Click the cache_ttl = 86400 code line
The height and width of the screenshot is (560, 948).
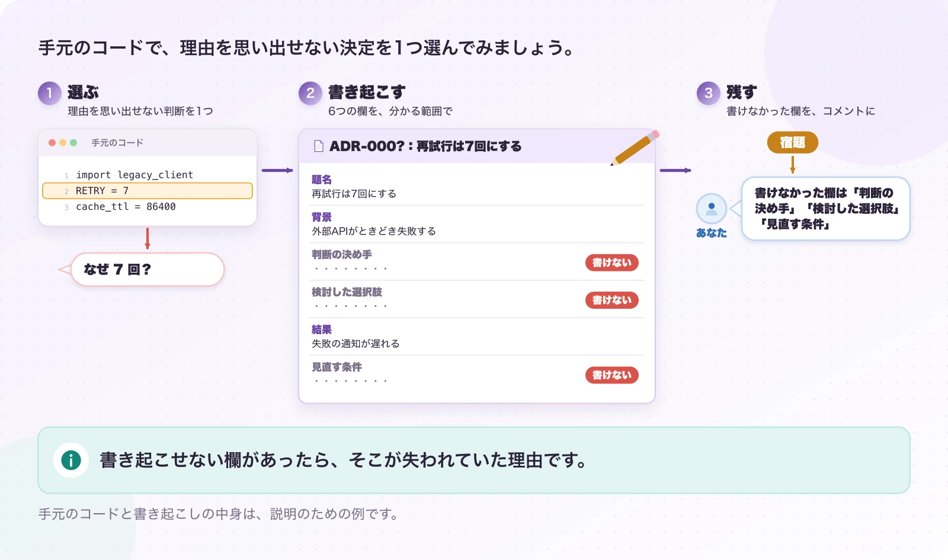click(126, 207)
